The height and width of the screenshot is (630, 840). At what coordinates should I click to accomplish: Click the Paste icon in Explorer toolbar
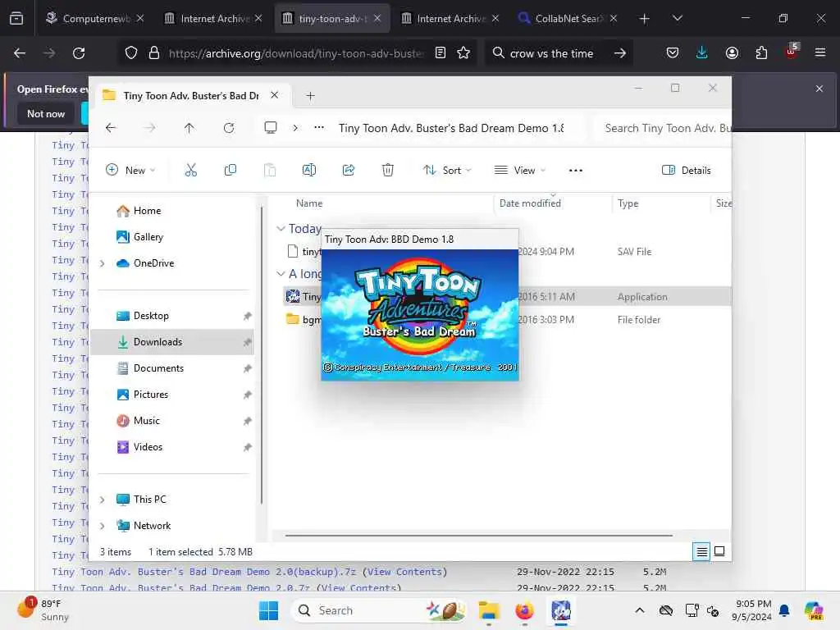pos(270,171)
